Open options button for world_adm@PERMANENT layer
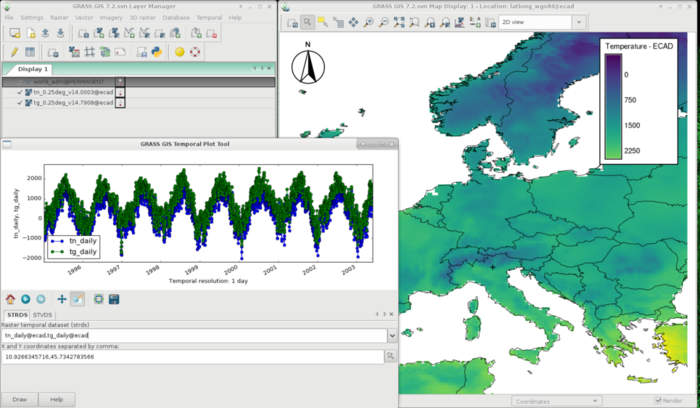This screenshot has height=408, width=700. [x=120, y=82]
